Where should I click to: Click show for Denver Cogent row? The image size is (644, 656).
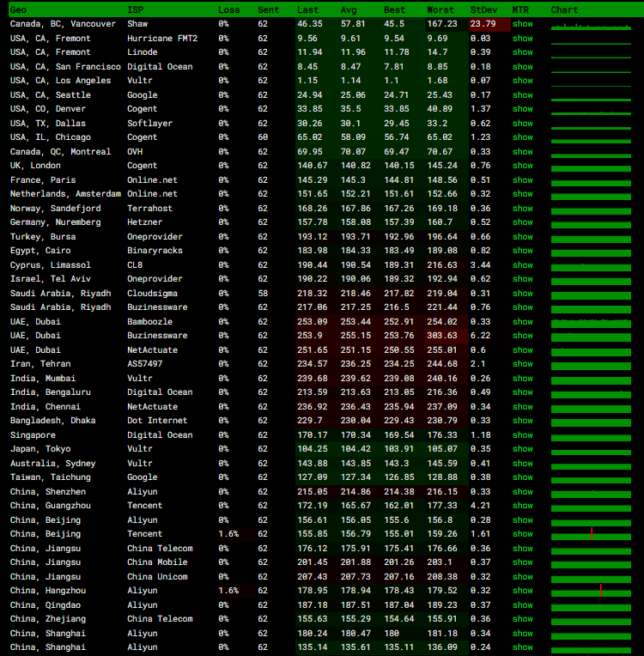click(523, 109)
